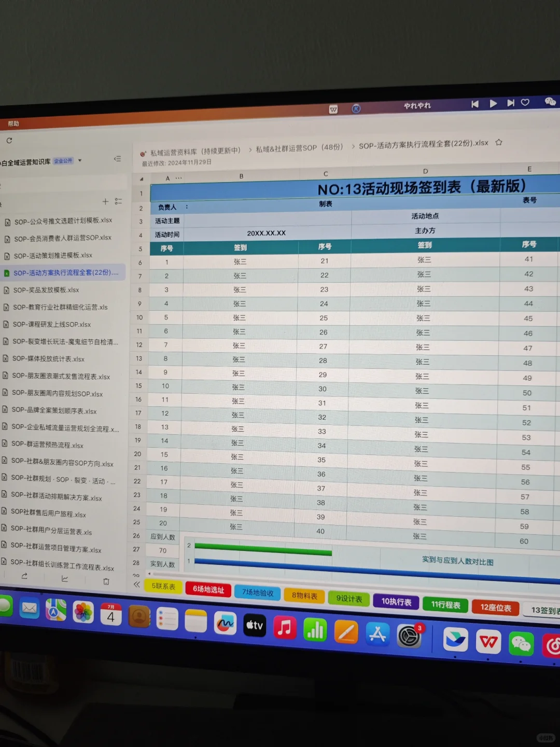The image size is (560, 747).
Task: Skip to previous track in music player
Action: [x=475, y=104]
